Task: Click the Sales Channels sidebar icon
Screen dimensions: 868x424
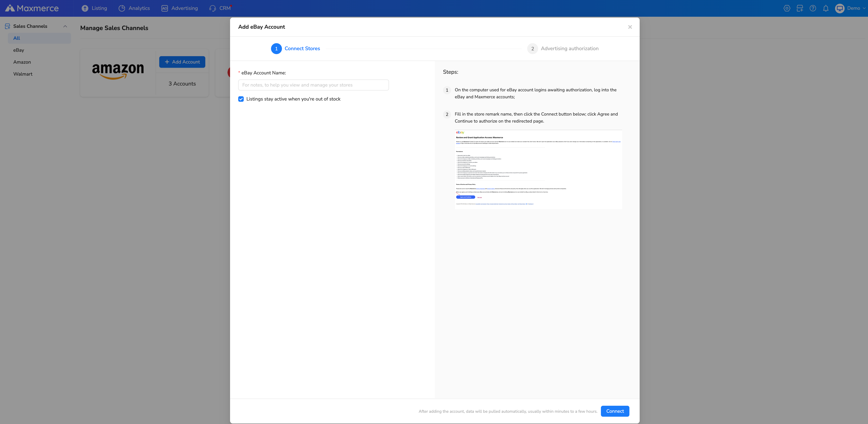Action: coord(7,26)
